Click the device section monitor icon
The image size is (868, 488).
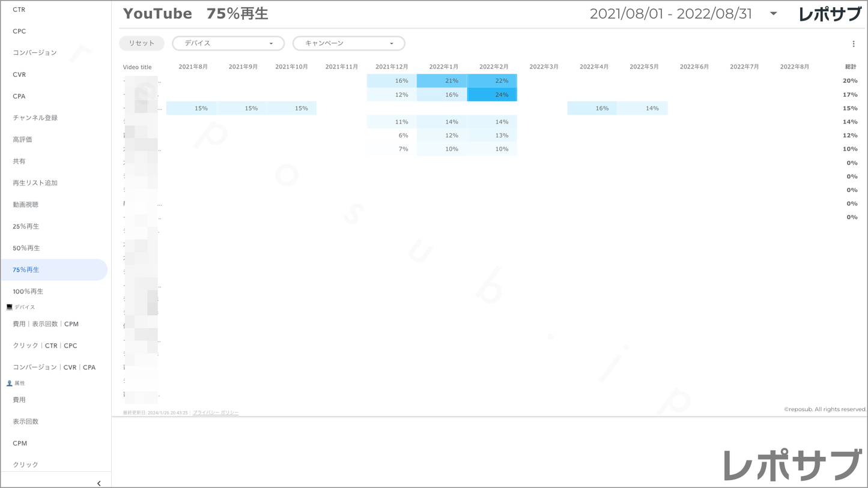coord(10,307)
